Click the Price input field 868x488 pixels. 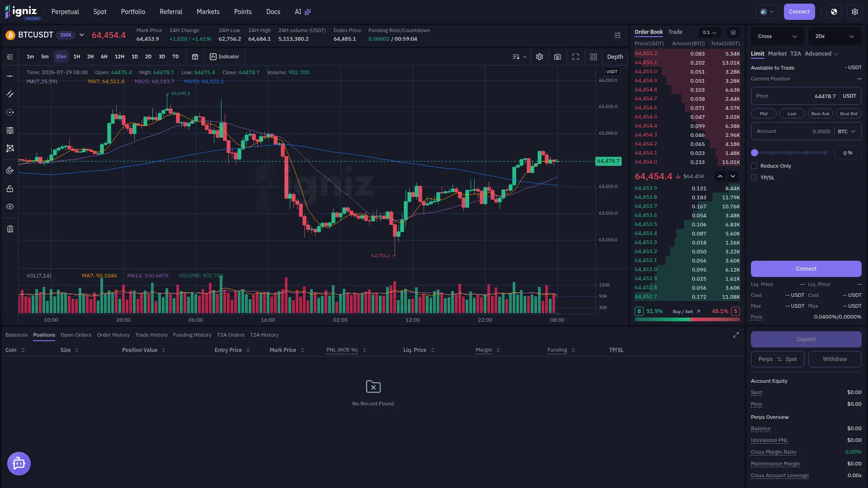pos(806,96)
